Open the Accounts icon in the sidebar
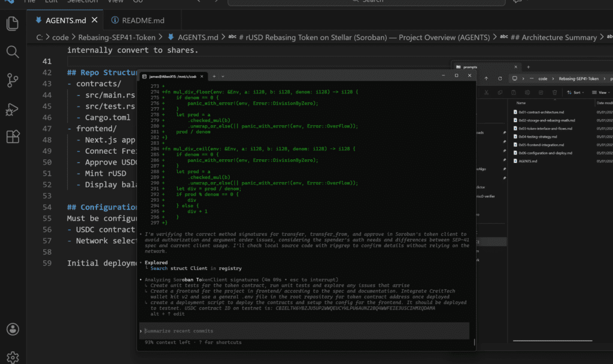This screenshot has width=613, height=364. tap(13, 329)
